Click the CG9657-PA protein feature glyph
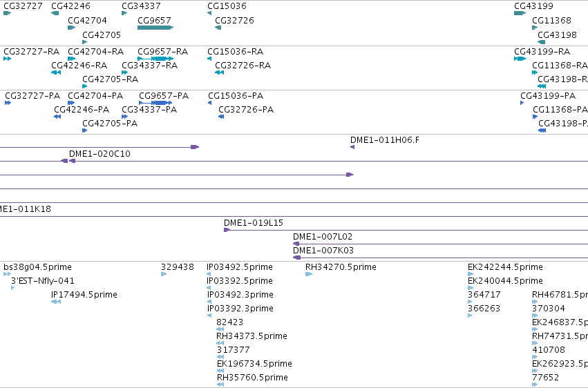 [155, 103]
